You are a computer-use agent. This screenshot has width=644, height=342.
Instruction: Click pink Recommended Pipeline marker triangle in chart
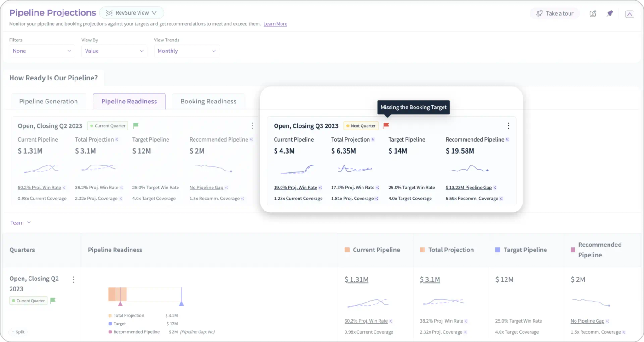[x=120, y=303]
